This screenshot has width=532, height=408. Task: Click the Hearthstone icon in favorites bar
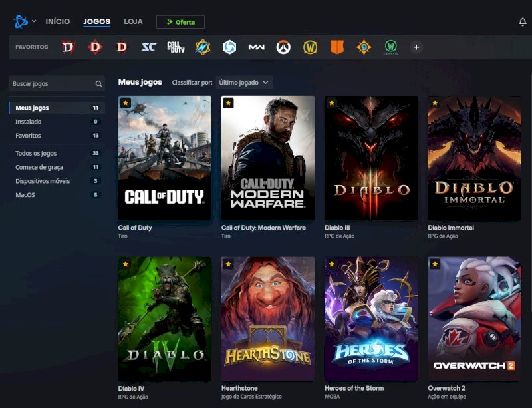point(363,47)
